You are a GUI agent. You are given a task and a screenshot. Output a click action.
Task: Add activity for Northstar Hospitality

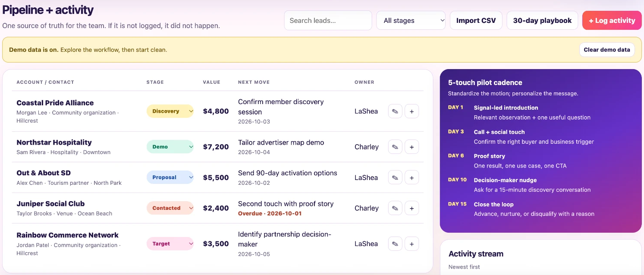coord(412,147)
